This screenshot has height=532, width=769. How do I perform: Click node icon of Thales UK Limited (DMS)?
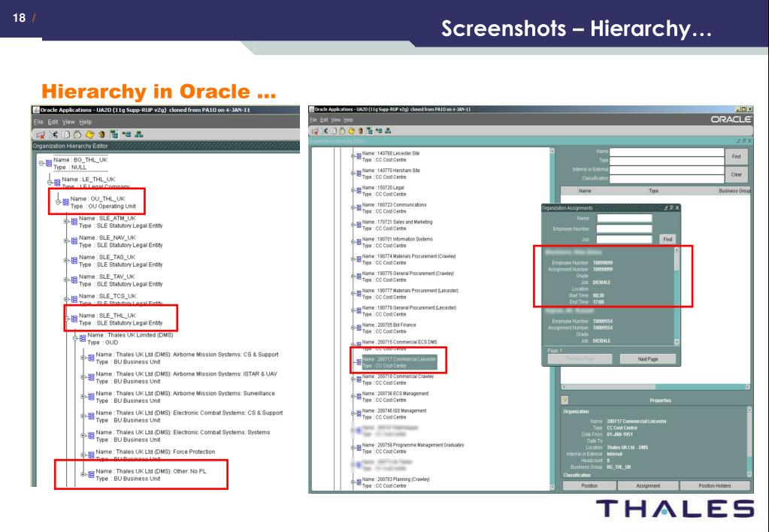(x=83, y=338)
